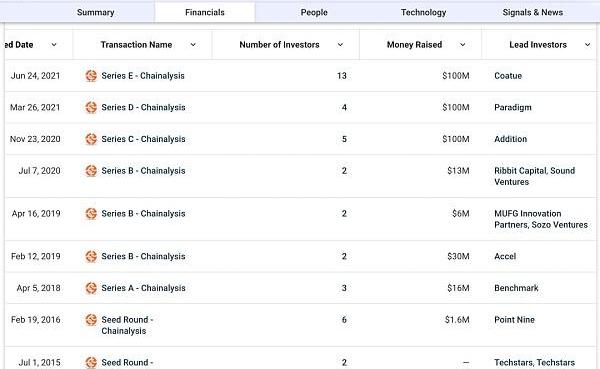Go to Signals & News tab
This screenshot has height=369, width=600.
(533, 12)
